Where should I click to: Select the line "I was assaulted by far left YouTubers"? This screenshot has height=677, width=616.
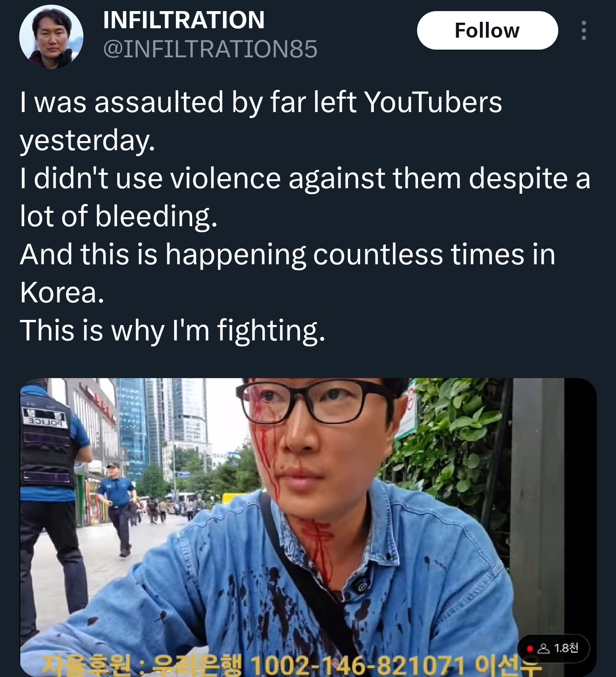[261, 102]
